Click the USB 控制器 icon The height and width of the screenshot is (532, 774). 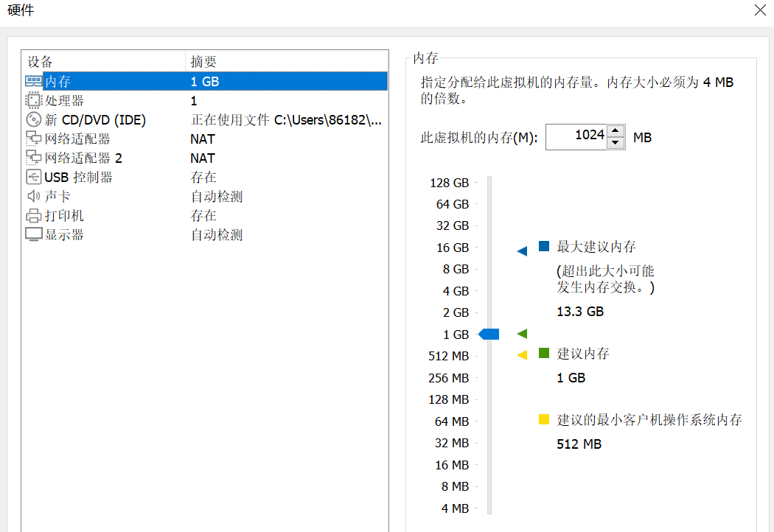34,178
